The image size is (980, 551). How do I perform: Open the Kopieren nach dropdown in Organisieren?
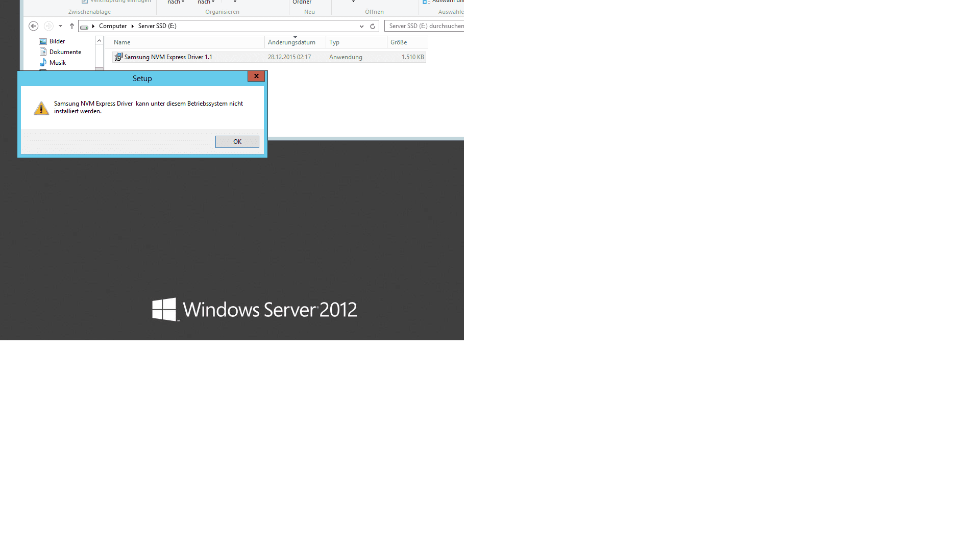click(206, 2)
